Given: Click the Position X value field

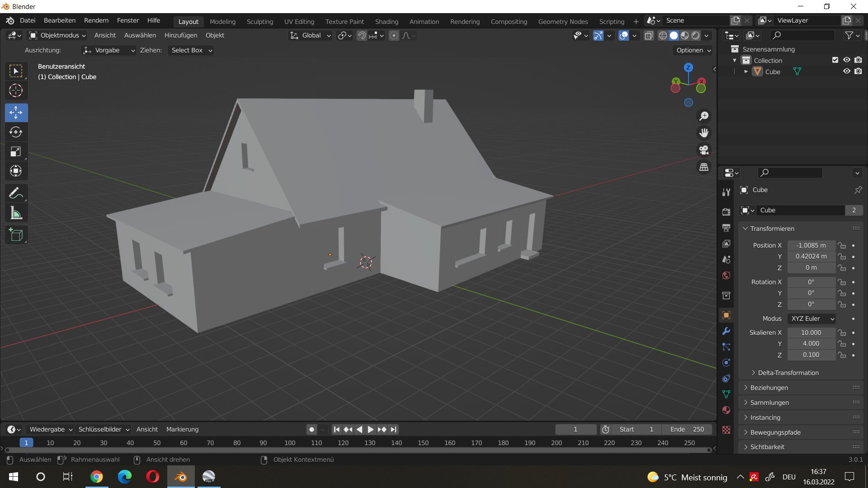Looking at the screenshot, I should tap(811, 245).
